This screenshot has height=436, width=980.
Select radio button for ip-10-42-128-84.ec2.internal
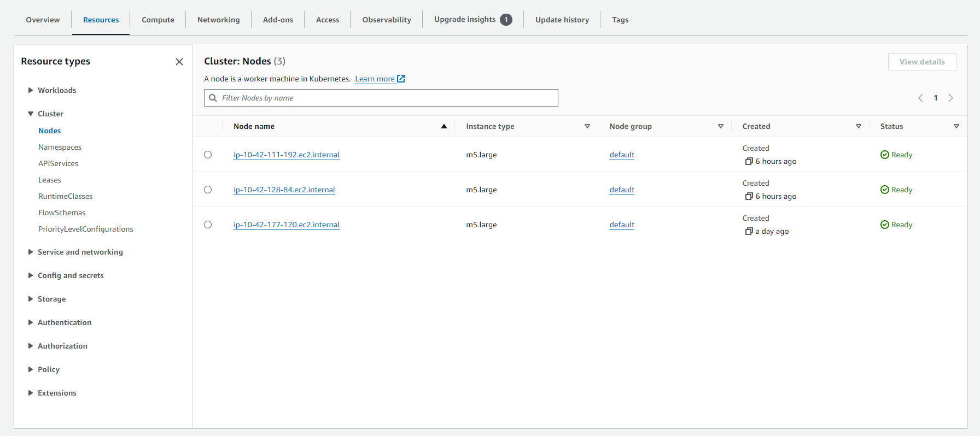[x=208, y=190]
